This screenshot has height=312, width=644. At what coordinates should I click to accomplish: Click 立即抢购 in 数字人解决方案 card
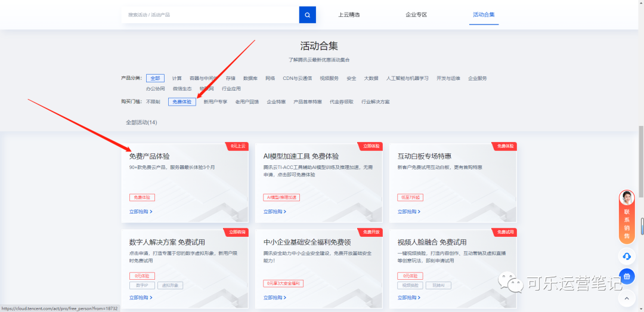pos(141,298)
